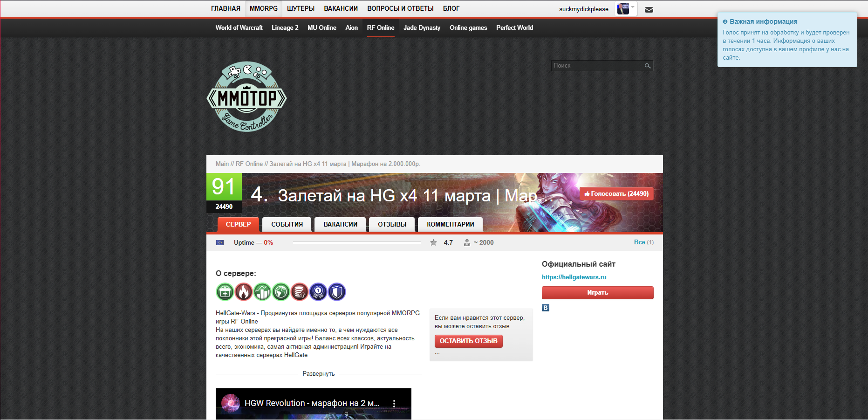The width and height of the screenshot is (868, 420).
Task: Click the info icon in notification
Action: [x=725, y=21]
